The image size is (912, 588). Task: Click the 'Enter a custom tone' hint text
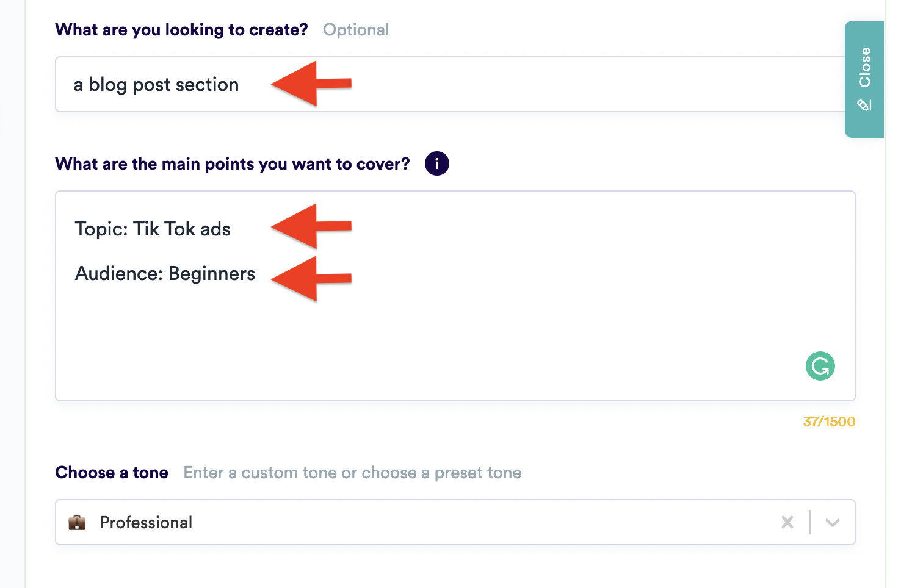(352, 473)
